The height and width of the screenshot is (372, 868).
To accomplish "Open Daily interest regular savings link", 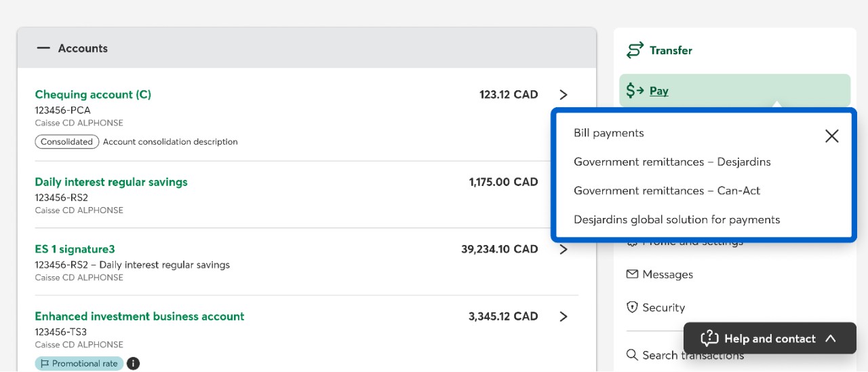I will [x=111, y=182].
